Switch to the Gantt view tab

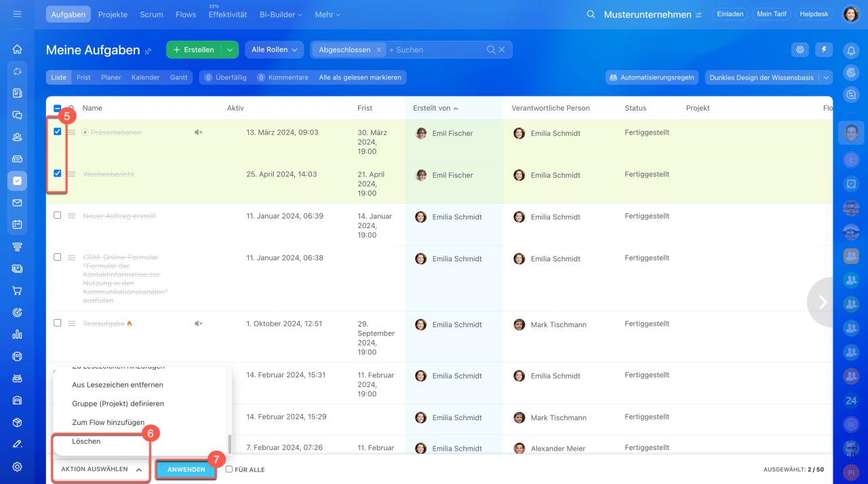(178, 77)
